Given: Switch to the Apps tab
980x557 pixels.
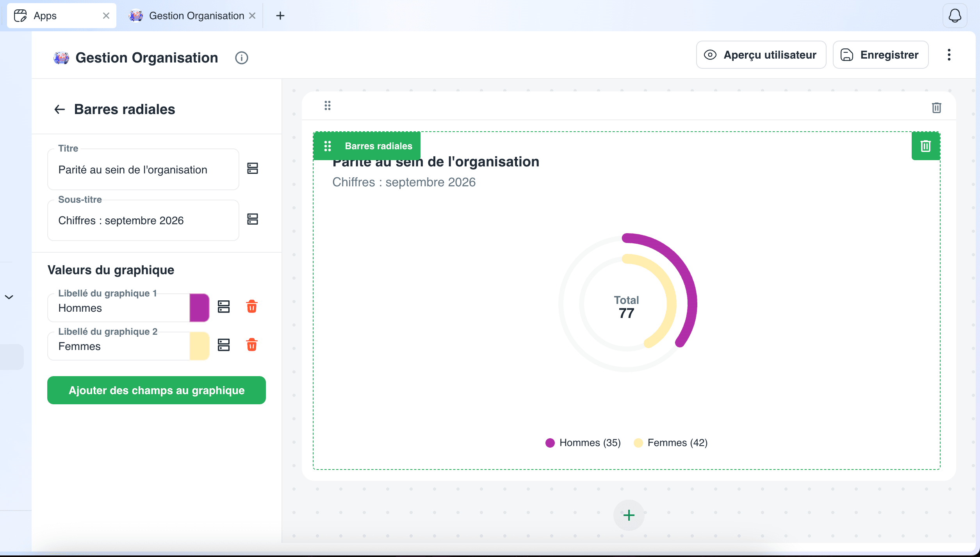Looking at the screenshot, I should point(62,16).
